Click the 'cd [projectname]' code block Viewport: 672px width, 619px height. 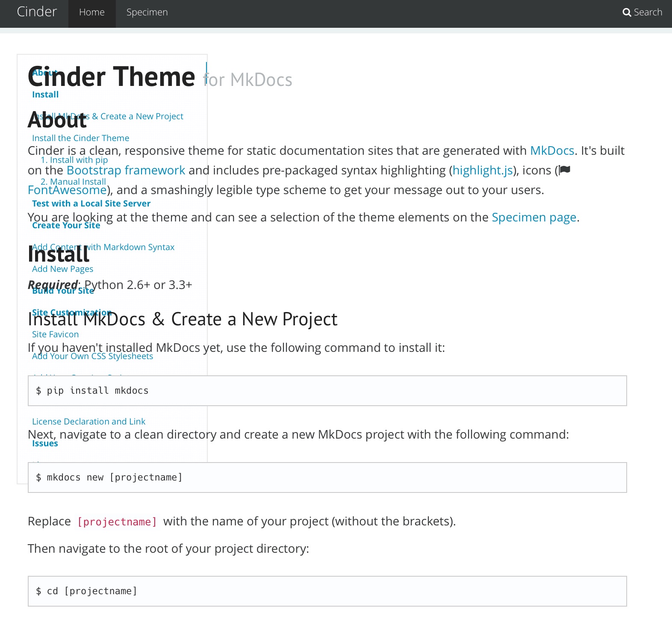coord(327,591)
